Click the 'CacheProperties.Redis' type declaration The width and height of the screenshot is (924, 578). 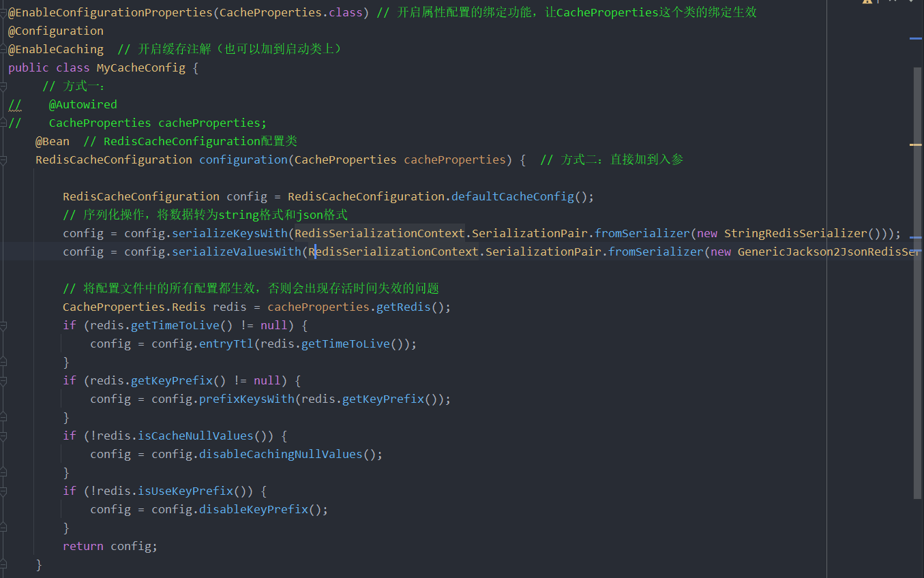click(134, 307)
